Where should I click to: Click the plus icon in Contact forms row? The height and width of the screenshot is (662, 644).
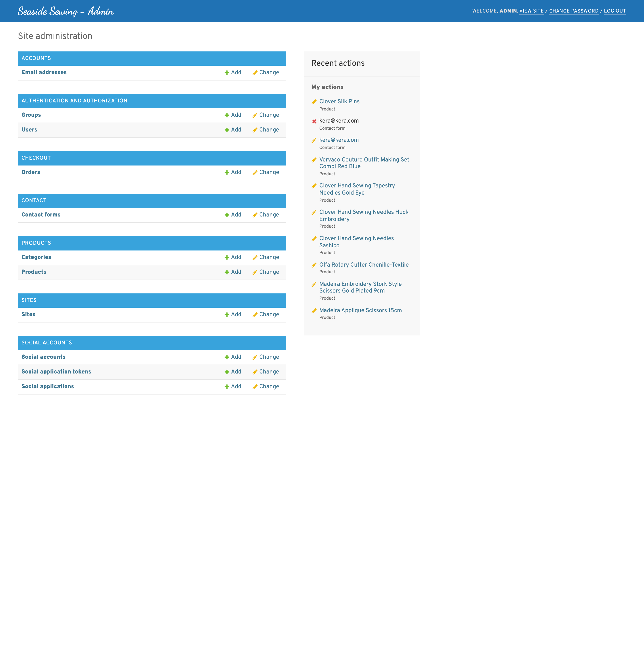227,215
